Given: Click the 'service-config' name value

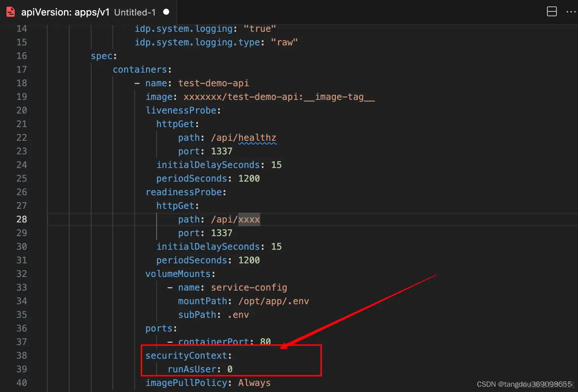Looking at the screenshot, I should 249,288.
